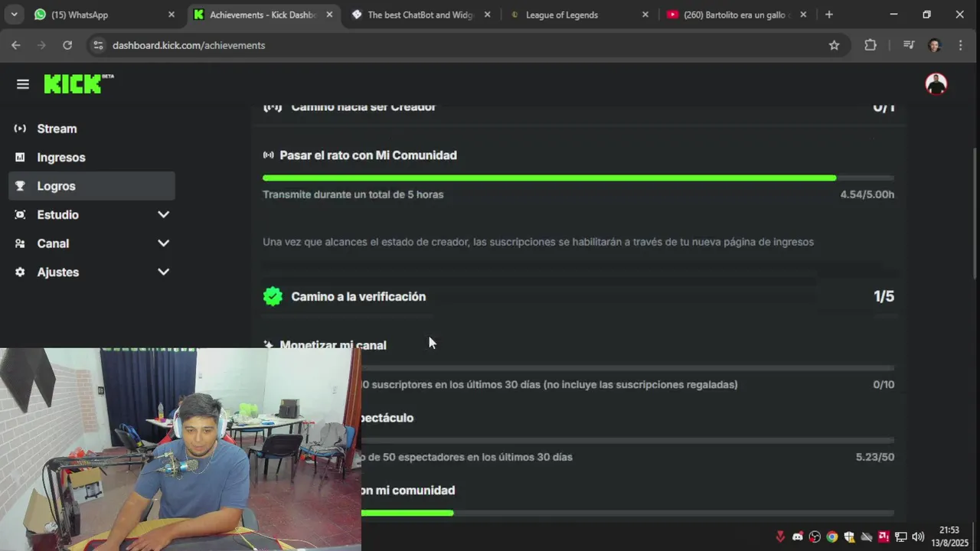Switch to the League of Legends tab

578,15
